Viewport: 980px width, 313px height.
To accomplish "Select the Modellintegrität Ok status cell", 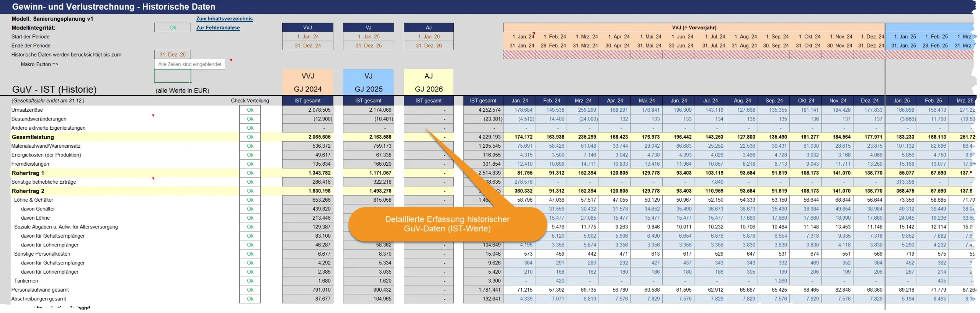I will pyautogui.click(x=172, y=28).
